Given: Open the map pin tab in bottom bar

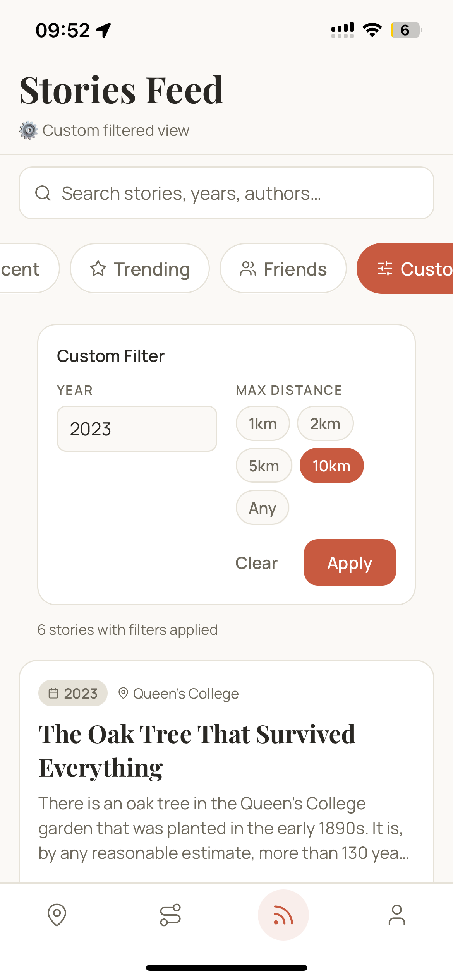Looking at the screenshot, I should 57,915.
